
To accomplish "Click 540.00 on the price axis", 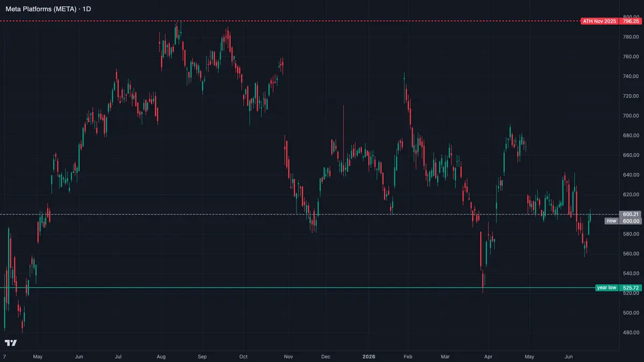I will click(630, 274).
